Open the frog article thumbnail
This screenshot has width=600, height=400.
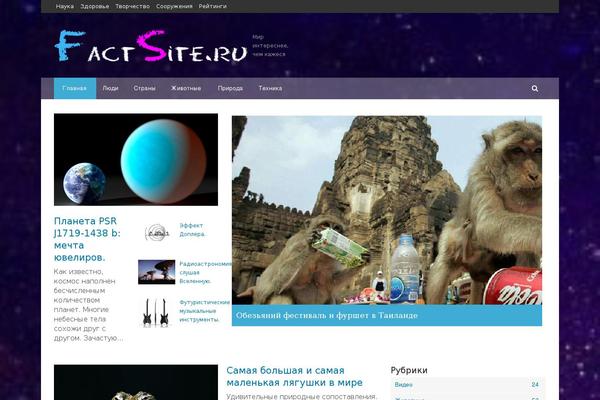136,382
